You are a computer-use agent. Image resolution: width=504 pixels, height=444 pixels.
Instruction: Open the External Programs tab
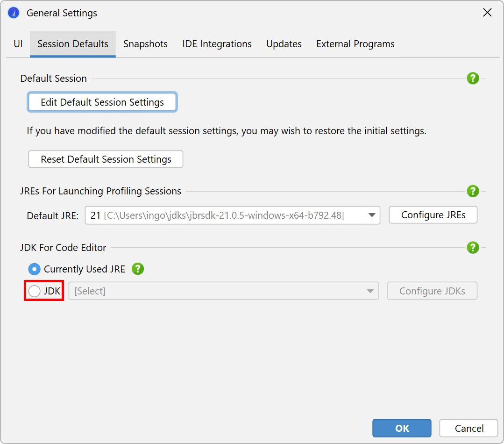[355, 44]
